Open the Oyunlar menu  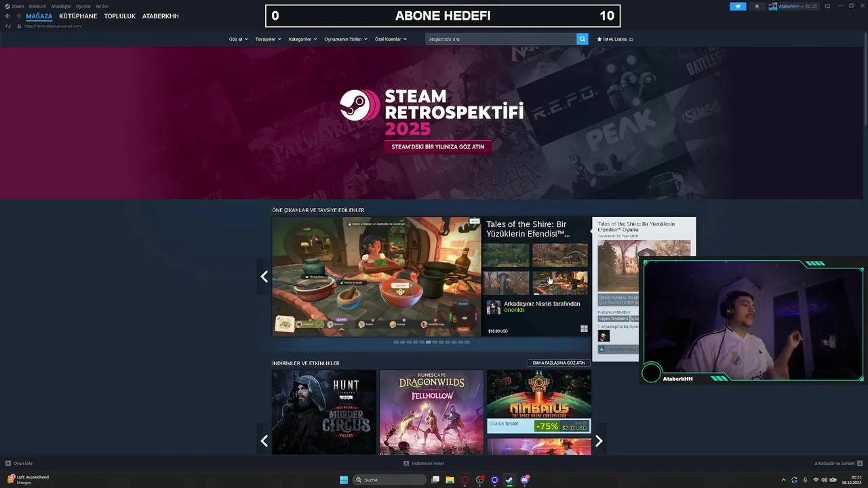pos(83,6)
